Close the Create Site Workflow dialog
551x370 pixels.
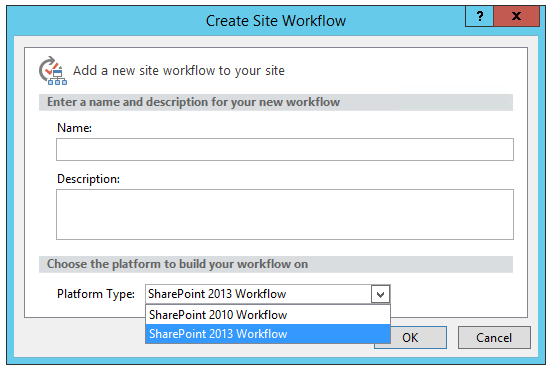[516, 16]
